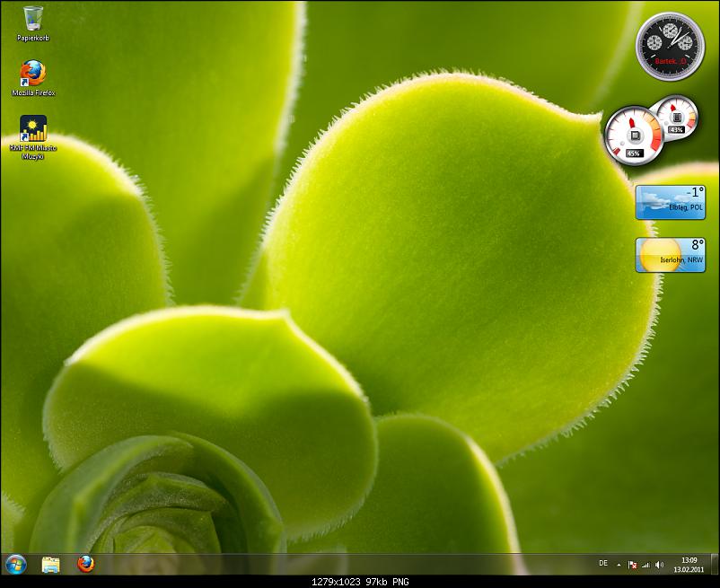720x588 pixels.
Task: Show hidden tray icons arrow
Action: tap(619, 565)
